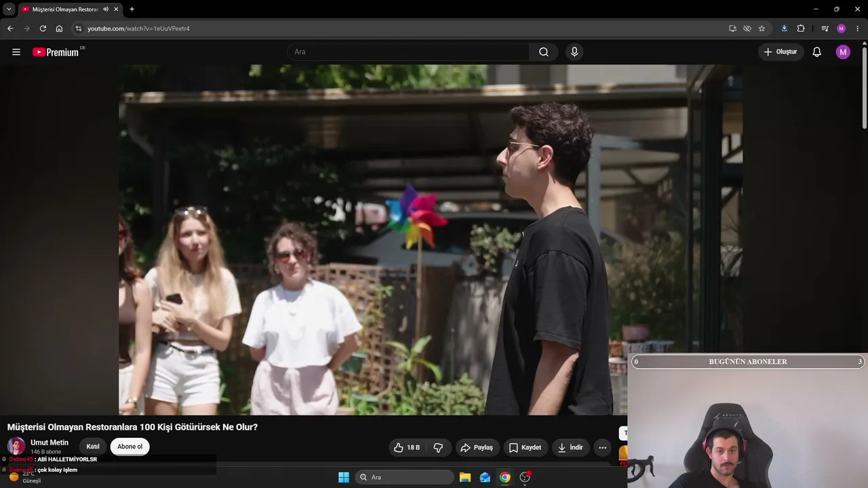Close the YouTube browser tab
The width and height of the screenshot is (868, 488).
116,9
